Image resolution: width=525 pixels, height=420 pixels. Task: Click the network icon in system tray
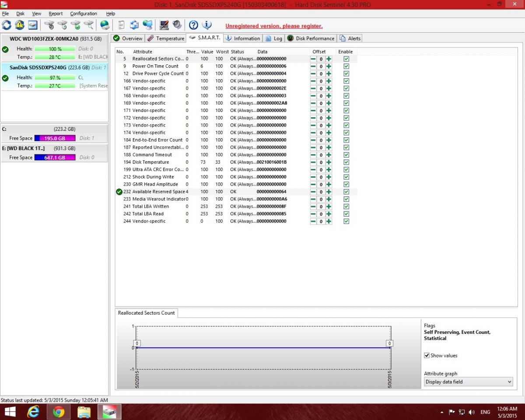tap(462, 412)
